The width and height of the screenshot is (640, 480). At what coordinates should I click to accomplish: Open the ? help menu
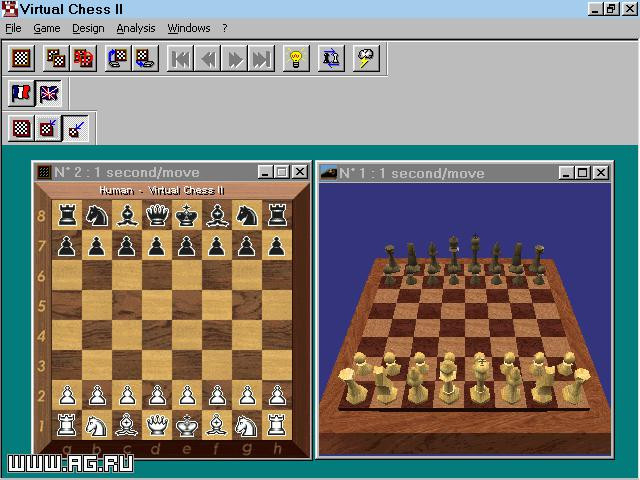pos(224,28)
